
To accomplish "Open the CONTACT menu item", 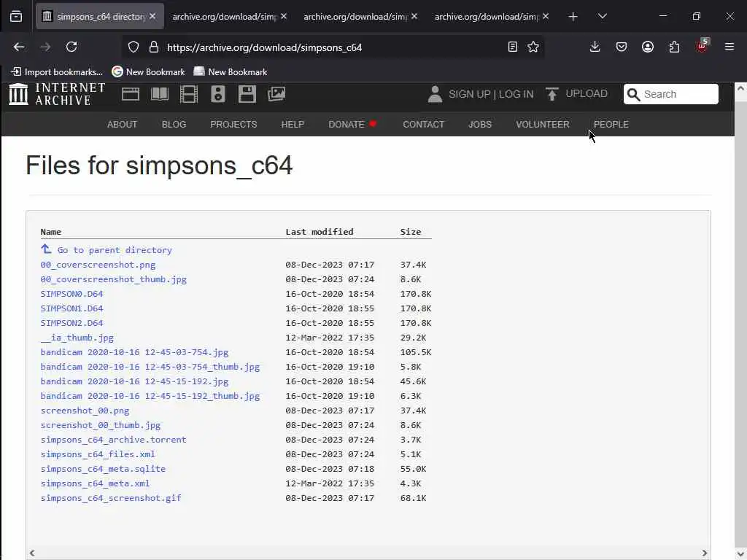I will 424,124.
